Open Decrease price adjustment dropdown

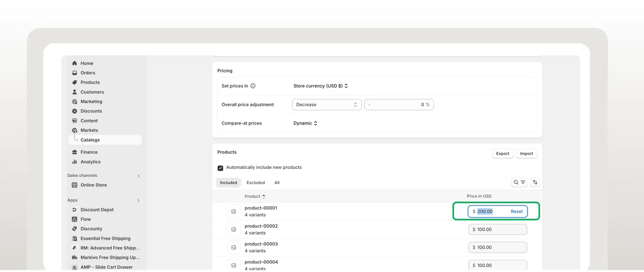(326, 105)
